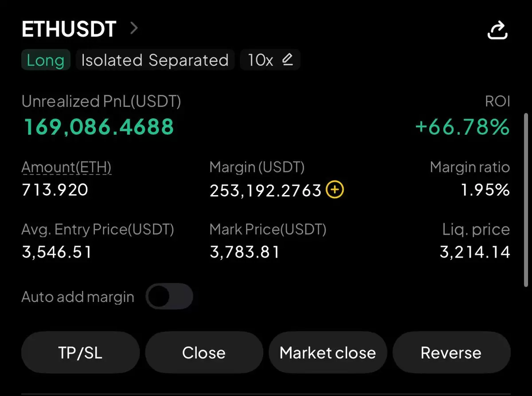
Task: Click the yellow add margin plus icon
Action: pos(335,190)
